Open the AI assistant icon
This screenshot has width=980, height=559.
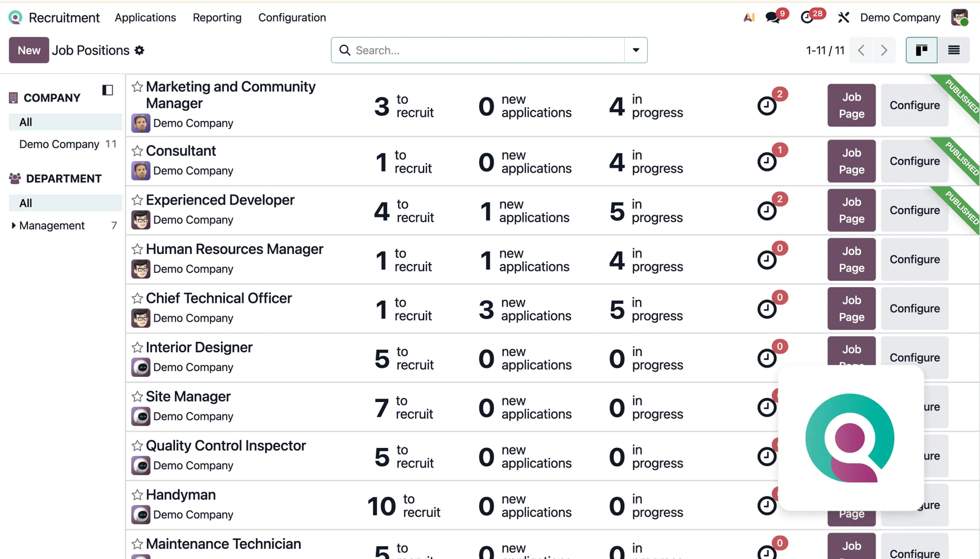pos(749,18)
